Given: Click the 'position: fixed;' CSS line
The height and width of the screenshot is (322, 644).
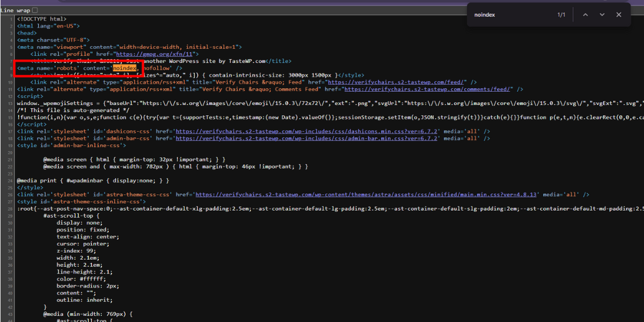Looking at the screenshot, I should (84, 230).
